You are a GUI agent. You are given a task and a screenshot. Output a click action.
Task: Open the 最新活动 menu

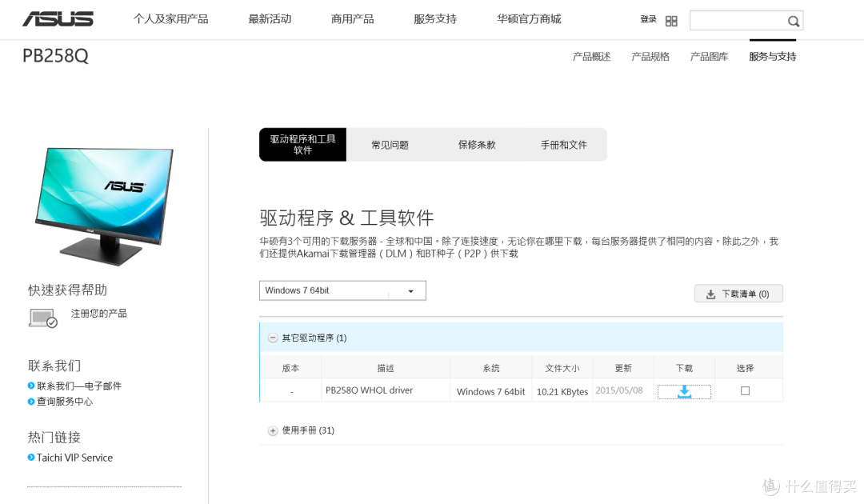coord(270,19)
